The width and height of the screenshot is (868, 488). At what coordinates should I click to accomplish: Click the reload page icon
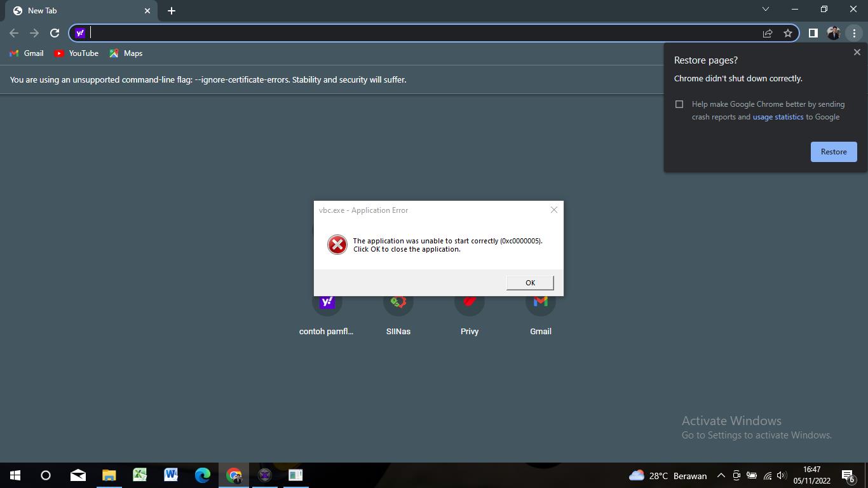(55, 33)
